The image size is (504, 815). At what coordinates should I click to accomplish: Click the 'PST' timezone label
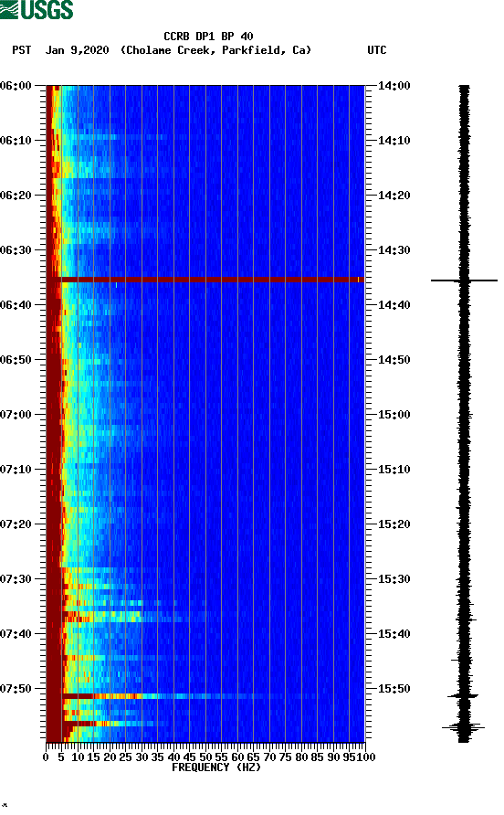(22, 50)
